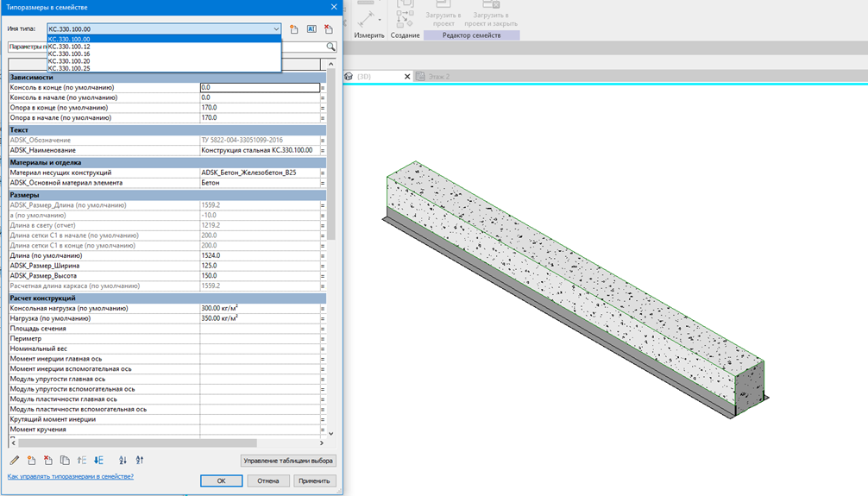Click the Редактор семейств panel label
The image size is (868, 496).
[471, 35]
